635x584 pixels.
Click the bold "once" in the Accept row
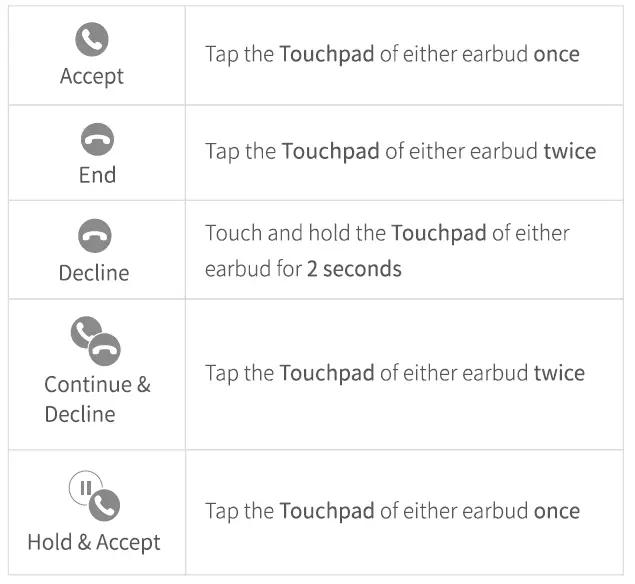coord(556,54)
